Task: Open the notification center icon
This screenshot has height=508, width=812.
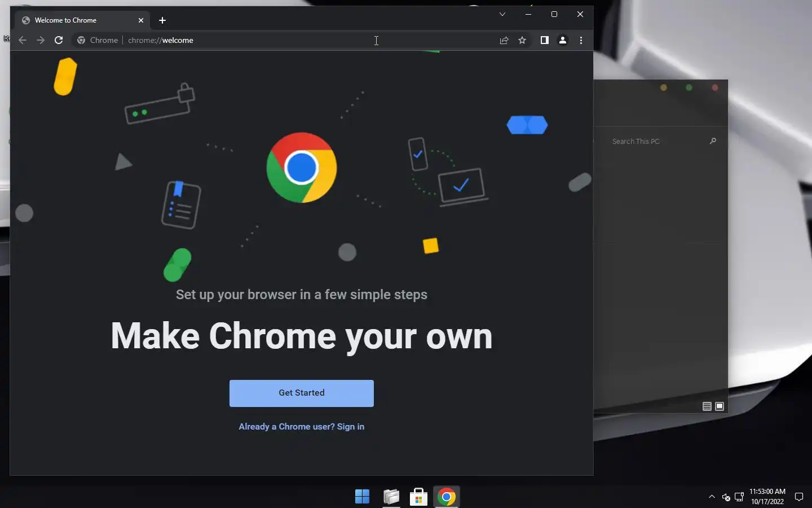Action: tap(799, 497)
